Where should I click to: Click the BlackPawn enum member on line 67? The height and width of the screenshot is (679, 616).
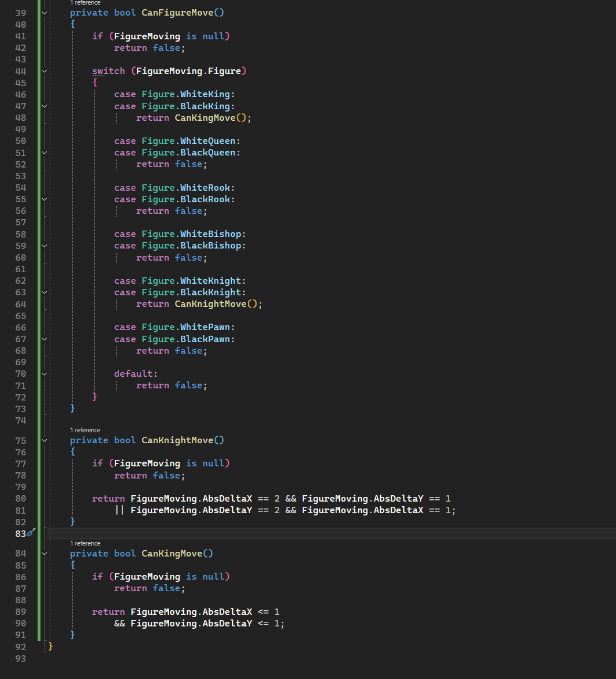[x=205, y=339]
